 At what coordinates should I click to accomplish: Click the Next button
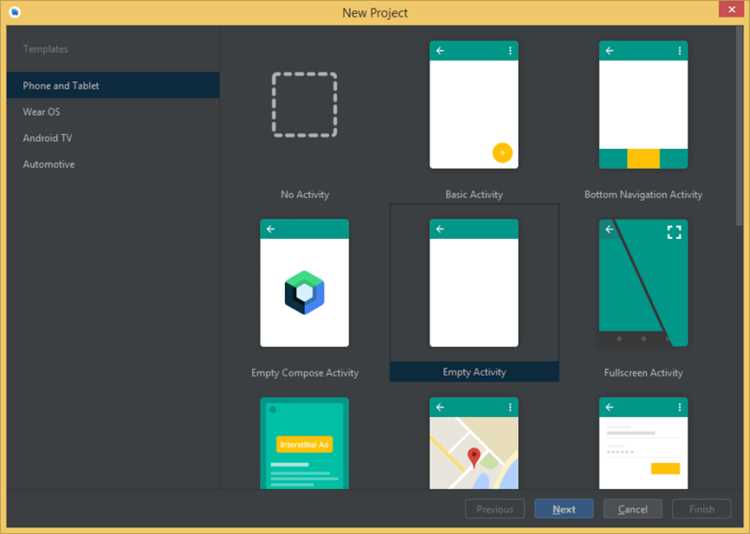564,509
